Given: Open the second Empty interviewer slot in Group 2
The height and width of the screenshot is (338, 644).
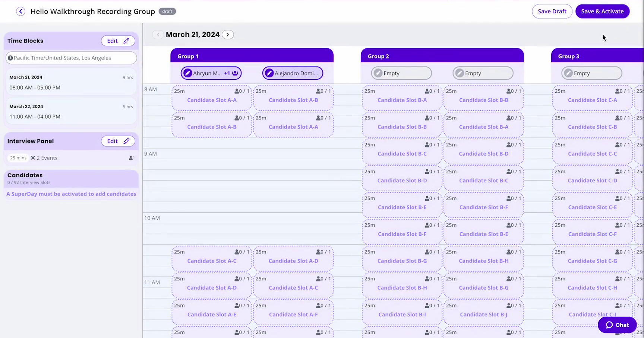Looking at the screenshot, I should pos(483,73).
